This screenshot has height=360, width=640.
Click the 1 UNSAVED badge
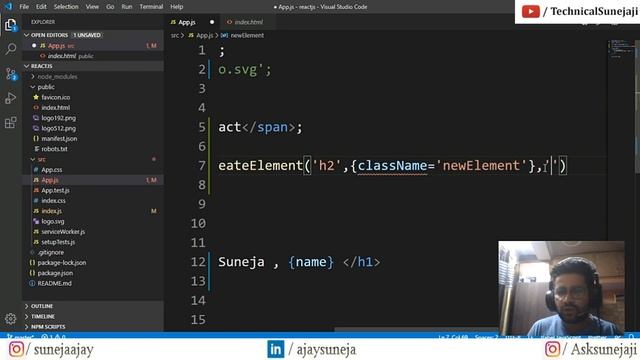(87, 35)
